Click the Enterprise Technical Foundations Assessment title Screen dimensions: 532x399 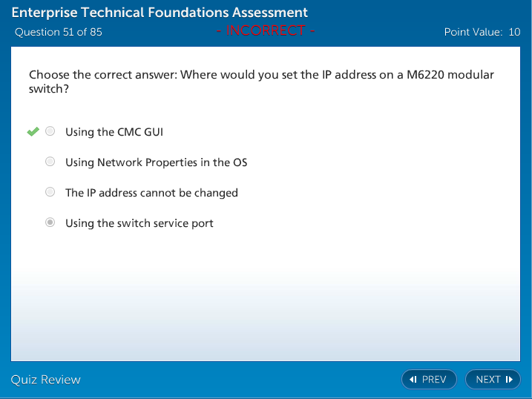coord(160,13)
